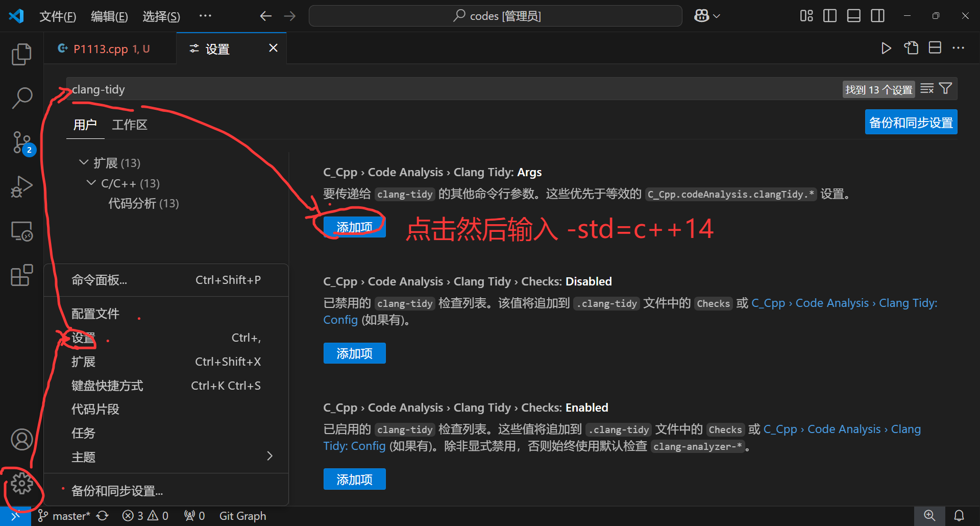980x526 pixels.
Task: Open the settings filter funnel icon
Action: point(946,89)
